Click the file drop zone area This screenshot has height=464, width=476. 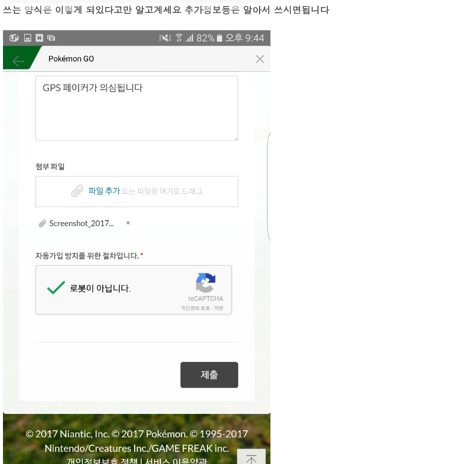pos(137,191)
